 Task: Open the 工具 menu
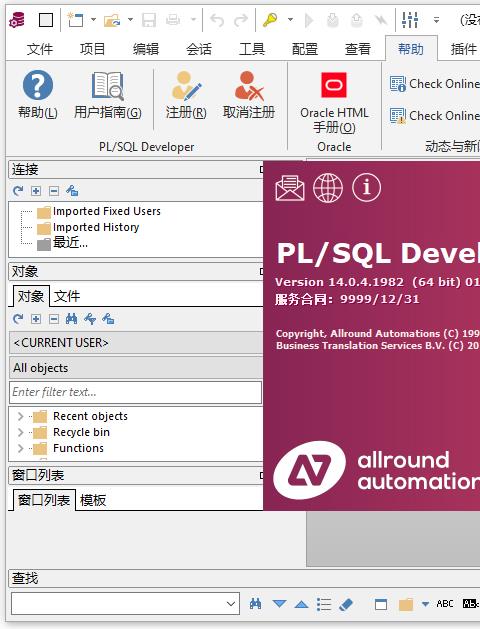tap(252, 49)
